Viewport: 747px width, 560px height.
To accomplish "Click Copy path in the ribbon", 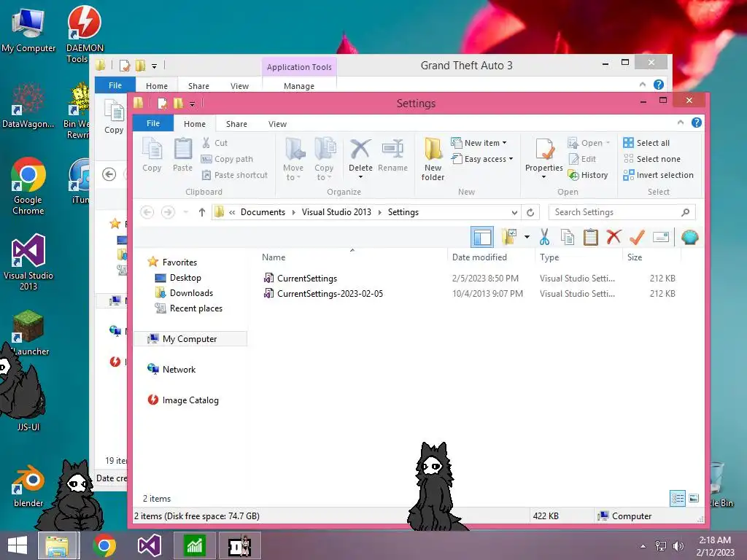I will point(227,159).
